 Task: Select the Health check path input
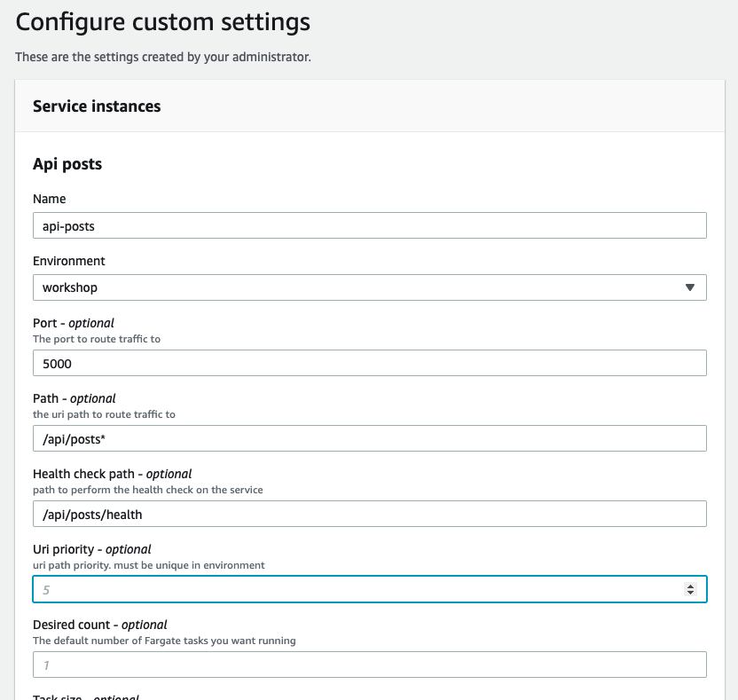pyautogui.click(x=370, y=514)
